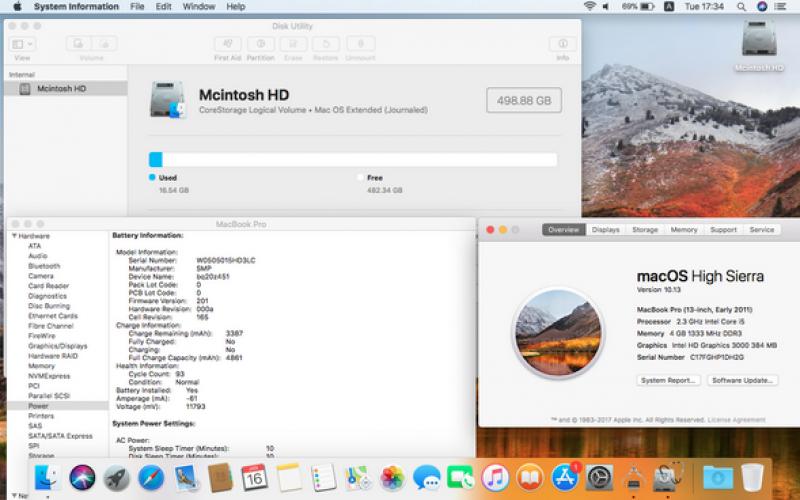The height and width of the screenshot is (500, 800).
Task: Open Launchpad from the Dock
Action: click(x=117, y=478)
